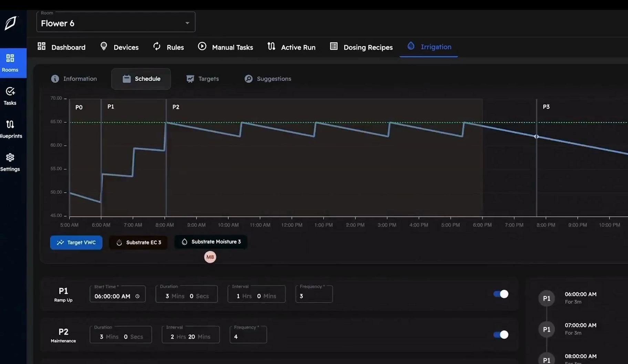The width and height of the screenshot is (628, 364).
Task: Open the Tasks section in sidebar
Action: 10,96
